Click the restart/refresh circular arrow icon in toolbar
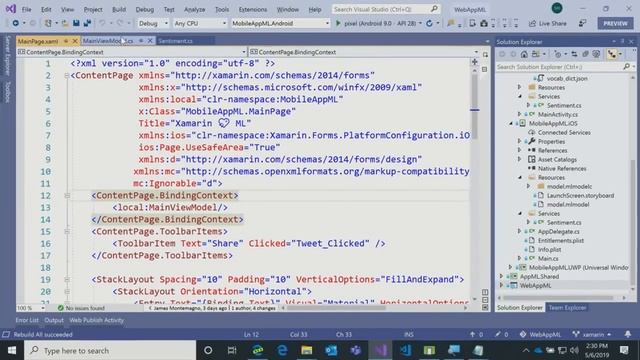 429,23
